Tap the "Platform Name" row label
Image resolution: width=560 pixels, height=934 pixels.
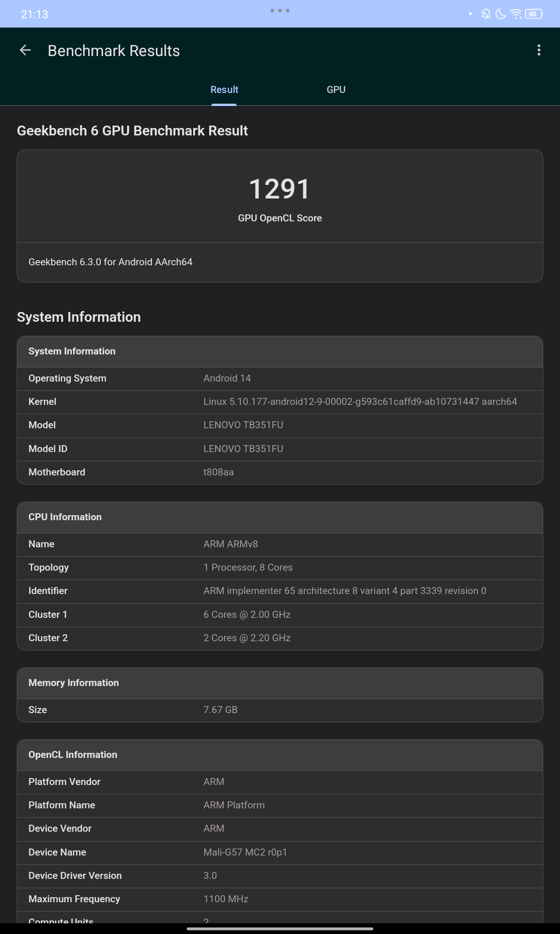coord(62,805)
